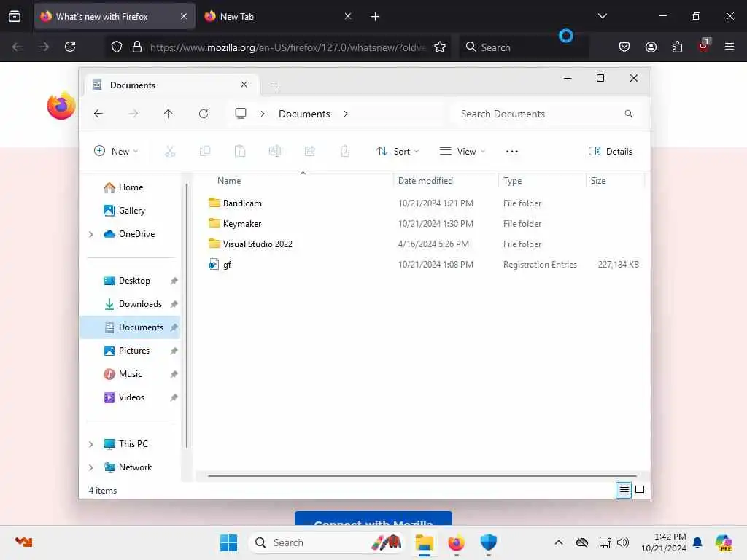The width and height of the screenshot is (747, 560).
Task: Click the uBlock Origin extension icon
Action: coord(704,46)
